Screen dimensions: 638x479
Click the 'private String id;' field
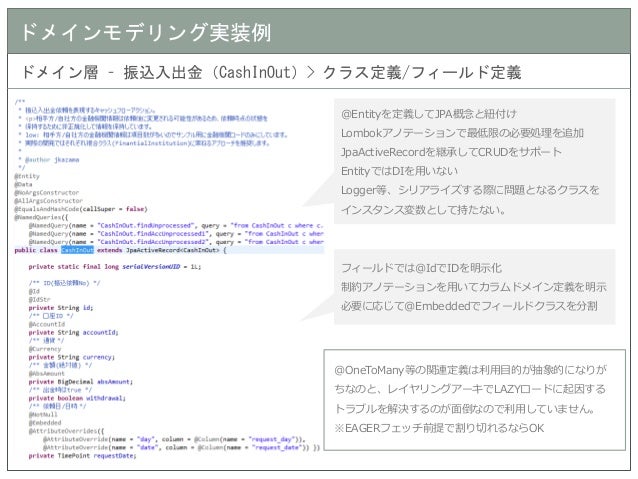pos(61,308)
